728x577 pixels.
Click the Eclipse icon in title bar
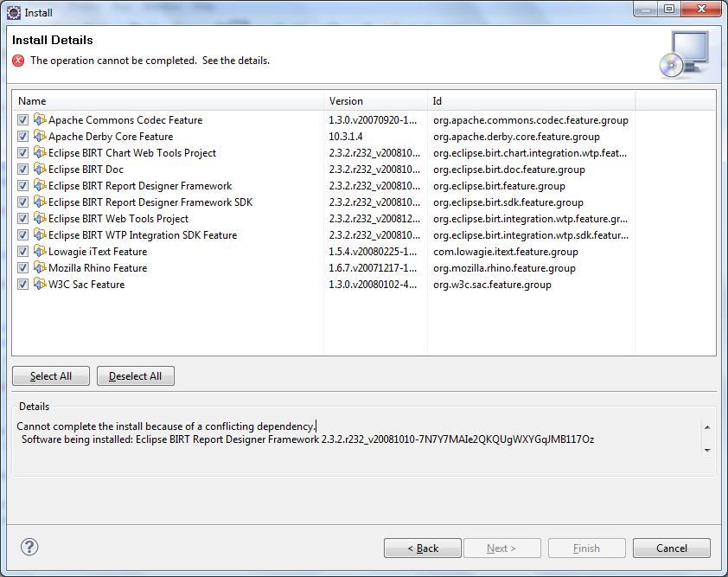[x=14, y=12]
